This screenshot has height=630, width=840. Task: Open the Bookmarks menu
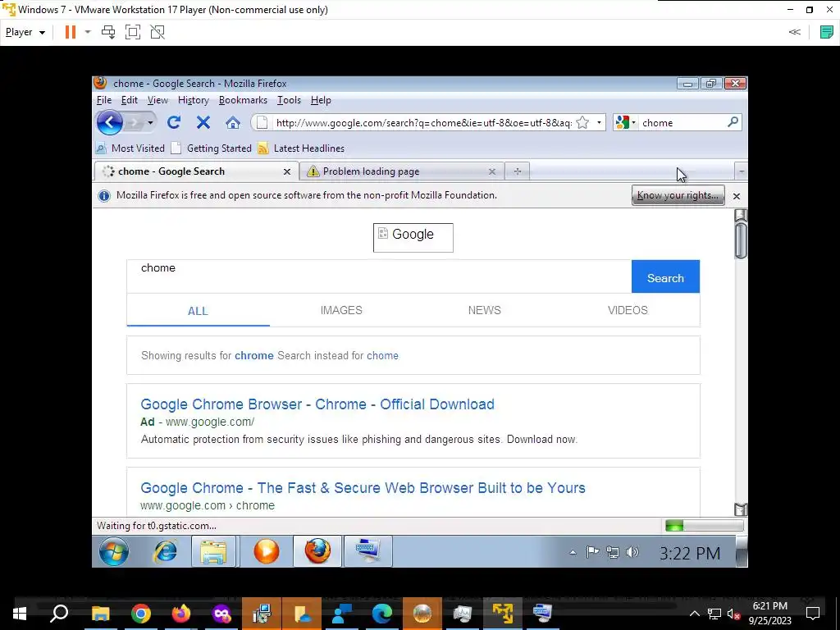point(243,100)
